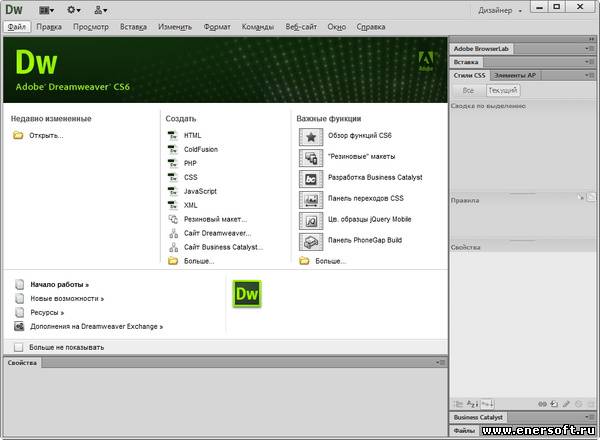Screen dimensions: 600x440
Task: Click the jQuery Mobile swatches icon
Action: (x=311, y=220)
